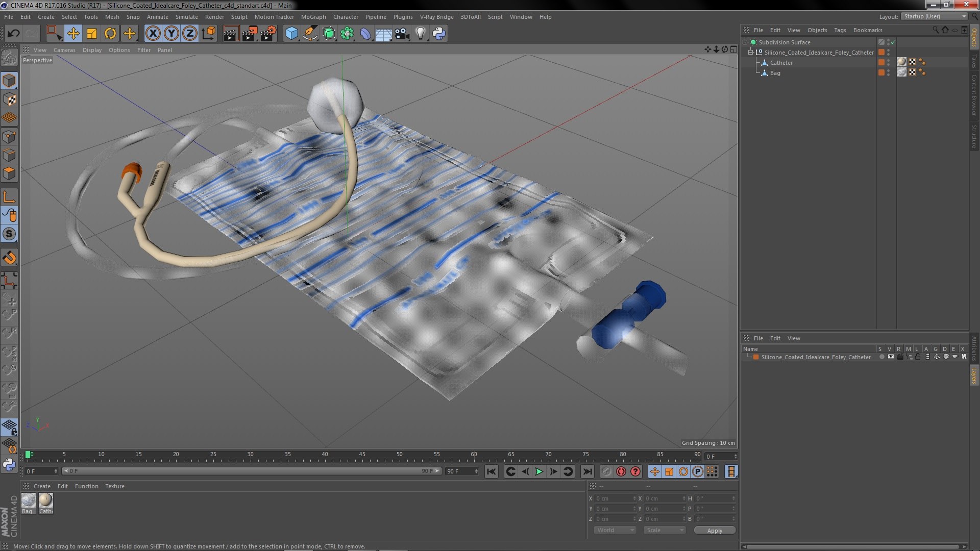Click the Apply button
980x551 pixels.
tap(714, 531)
